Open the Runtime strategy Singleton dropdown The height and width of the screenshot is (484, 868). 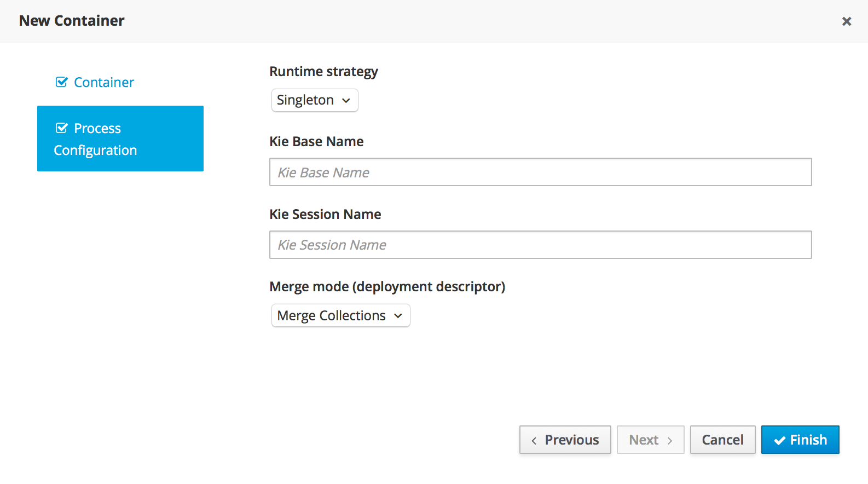coord(315,100)
